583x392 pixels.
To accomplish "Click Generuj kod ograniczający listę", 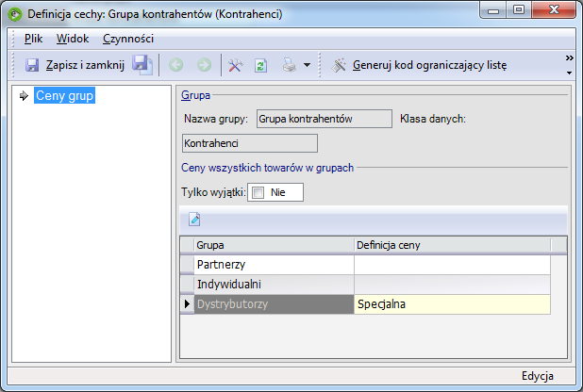I will pos(429,65).
